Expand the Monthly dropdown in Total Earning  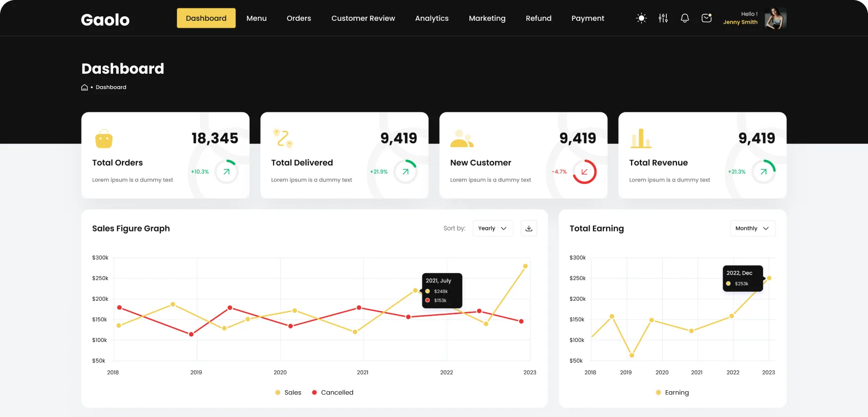[x=753, y=229]
